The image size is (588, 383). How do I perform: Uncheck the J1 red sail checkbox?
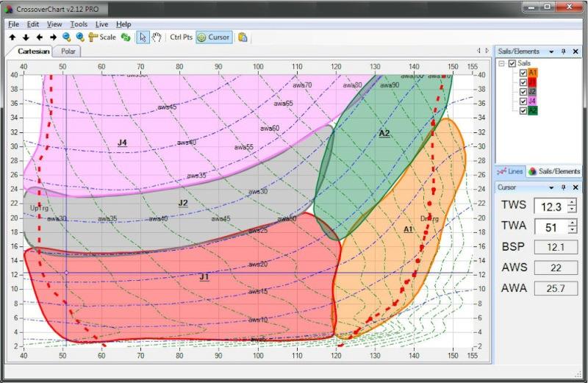[x=523, y=82]
